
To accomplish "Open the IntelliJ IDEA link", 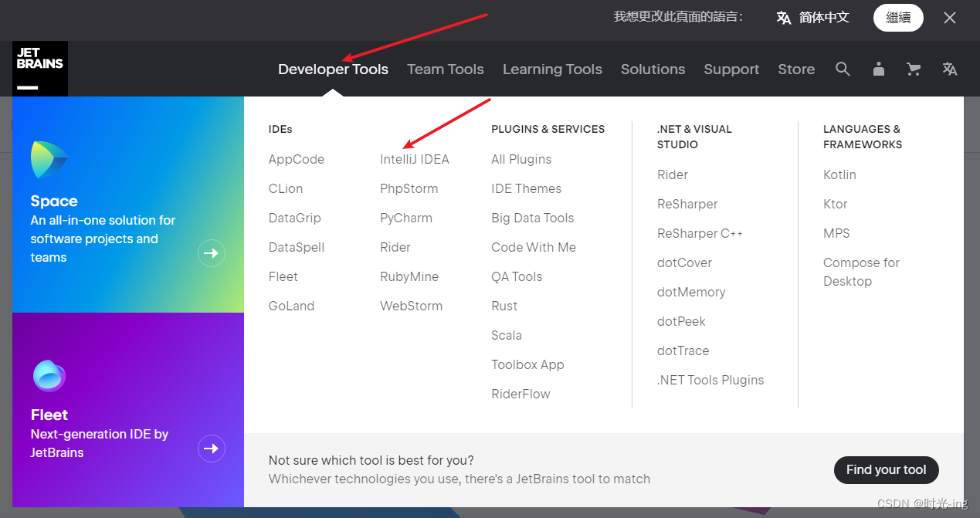I will 415,159.
